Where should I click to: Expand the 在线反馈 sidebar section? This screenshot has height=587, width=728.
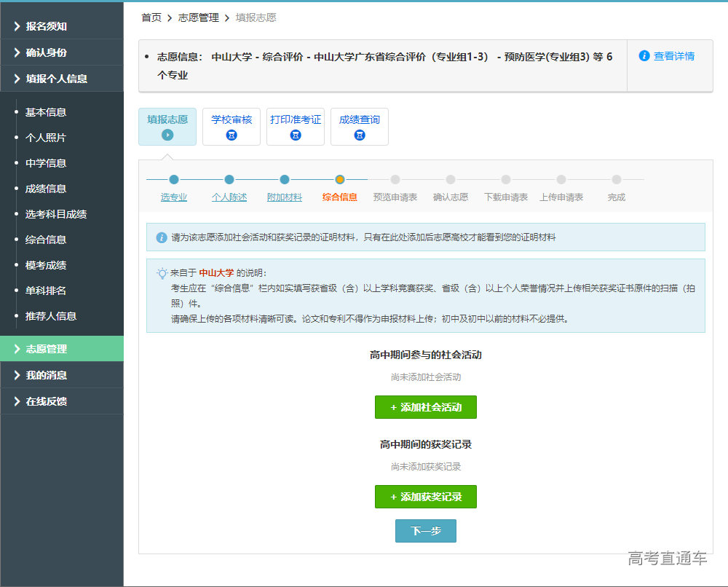pos(62,401)
